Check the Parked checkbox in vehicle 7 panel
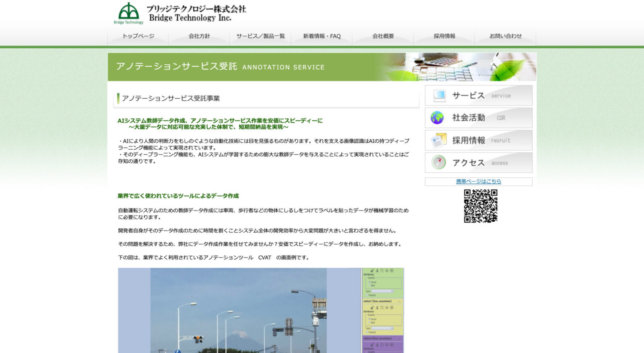 tap(367, 332)
